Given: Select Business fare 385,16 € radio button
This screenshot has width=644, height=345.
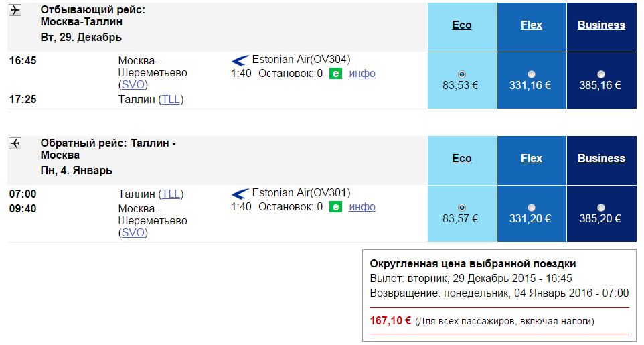Looking at the screenshot, I should point(601,74).
